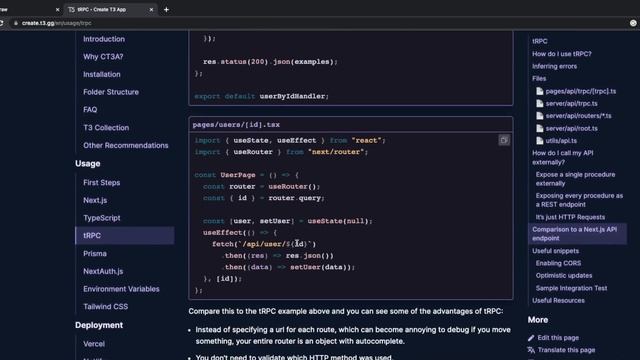Click the useState(null) code line
The height and width of the screenshot is (360, 640).
tap(287, 221)
